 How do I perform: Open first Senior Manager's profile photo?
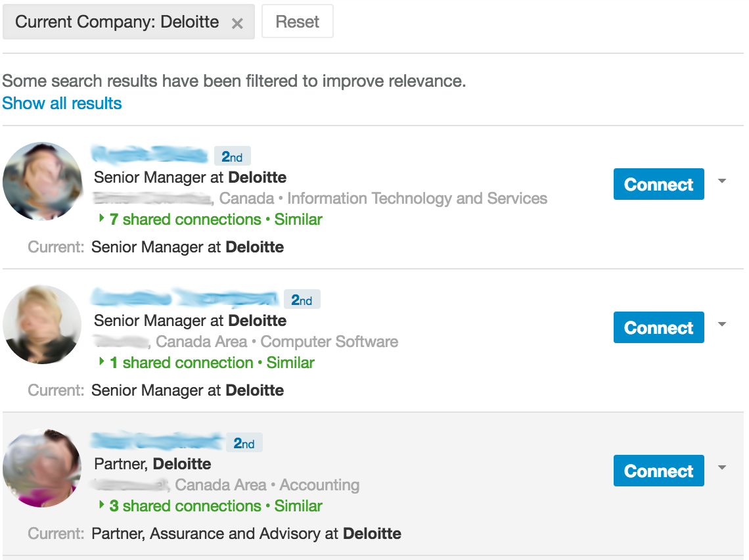42,181
